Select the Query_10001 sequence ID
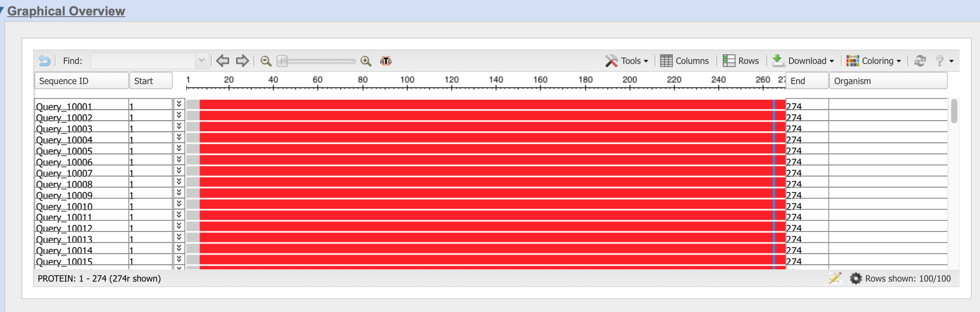The image size is (980, 312). 64,106
